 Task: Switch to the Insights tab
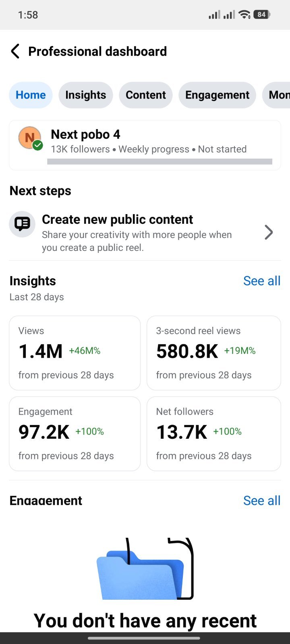pos(86,95)
